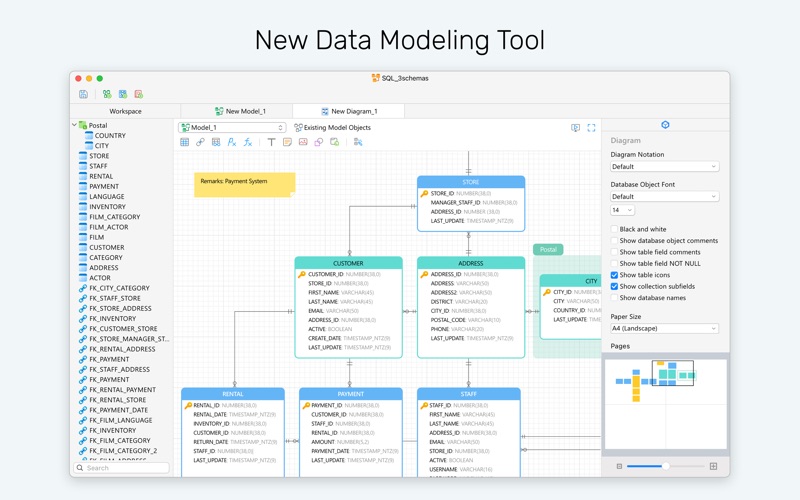Enable the Black and white checkbox
The height and width of the screenshot is (500, 800).
pos(614,229)
